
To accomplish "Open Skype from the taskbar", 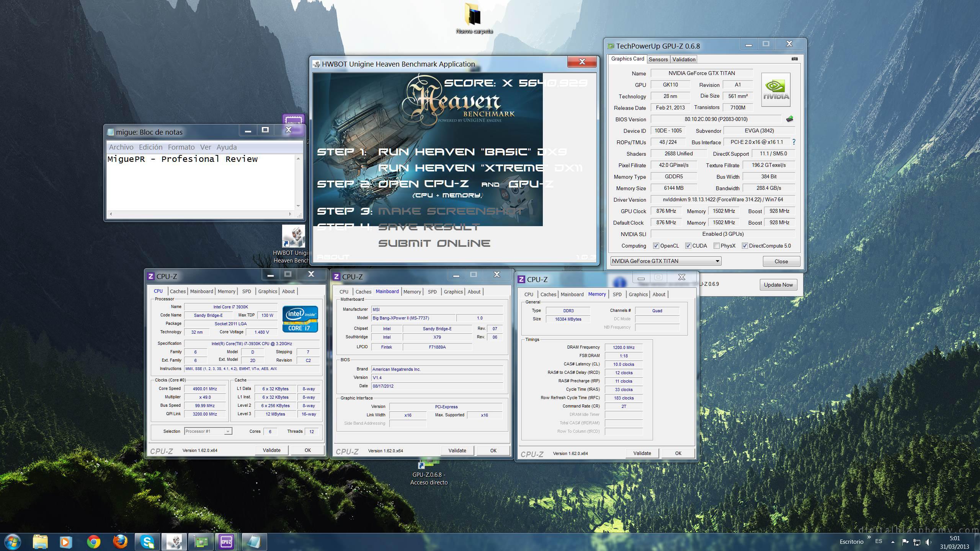I will coord(147,542).
